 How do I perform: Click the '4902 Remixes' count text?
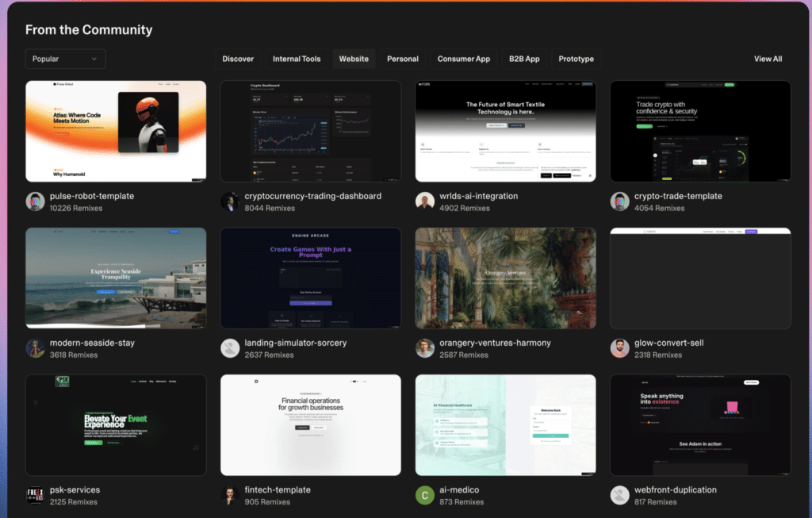[465, 209]
